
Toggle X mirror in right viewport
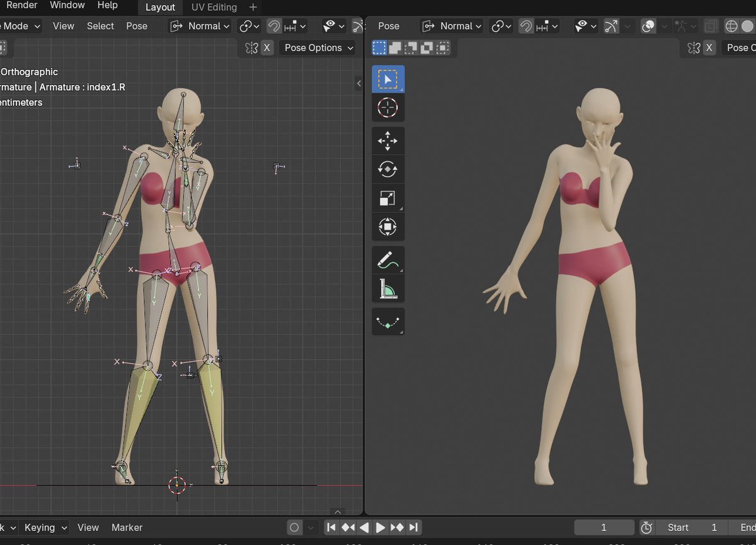tap(709, 48)
